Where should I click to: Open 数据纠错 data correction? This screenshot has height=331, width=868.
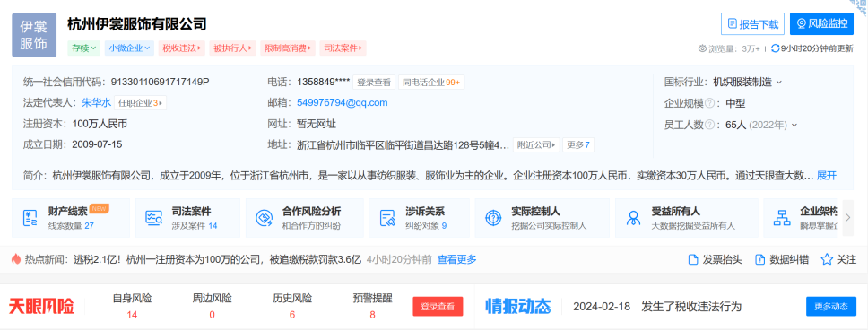pos(782,259)
